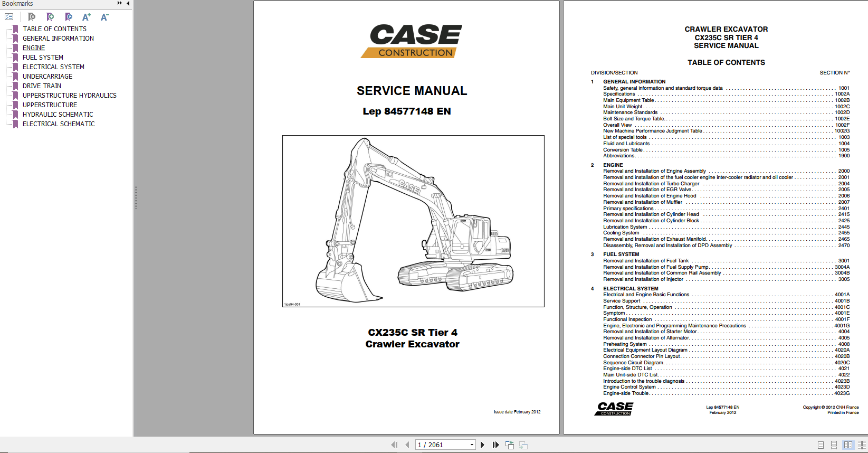Open the ENGINE bookmark
Screen dimensions: 868x453
[x=34, y=48]
